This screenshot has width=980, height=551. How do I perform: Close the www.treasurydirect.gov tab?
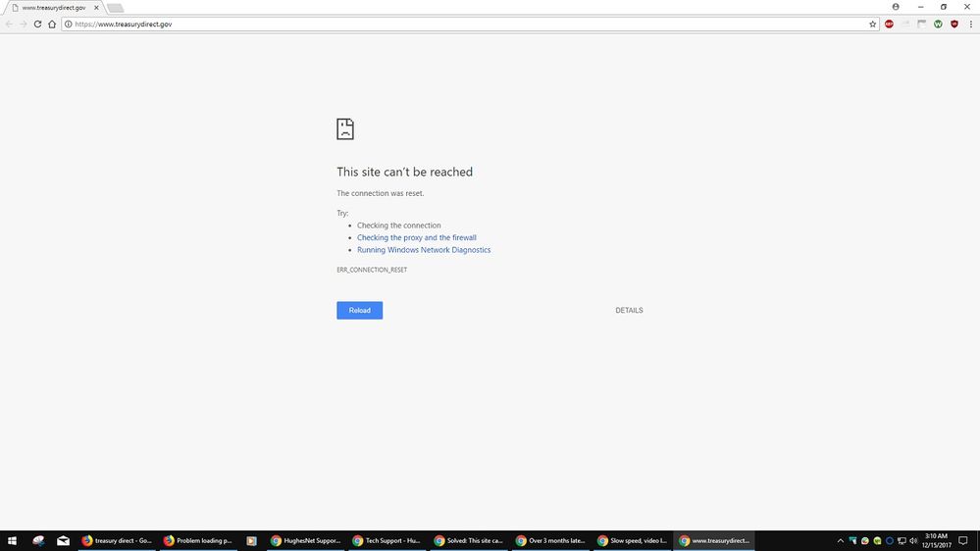pyautogui.click(x=95, y=7)
